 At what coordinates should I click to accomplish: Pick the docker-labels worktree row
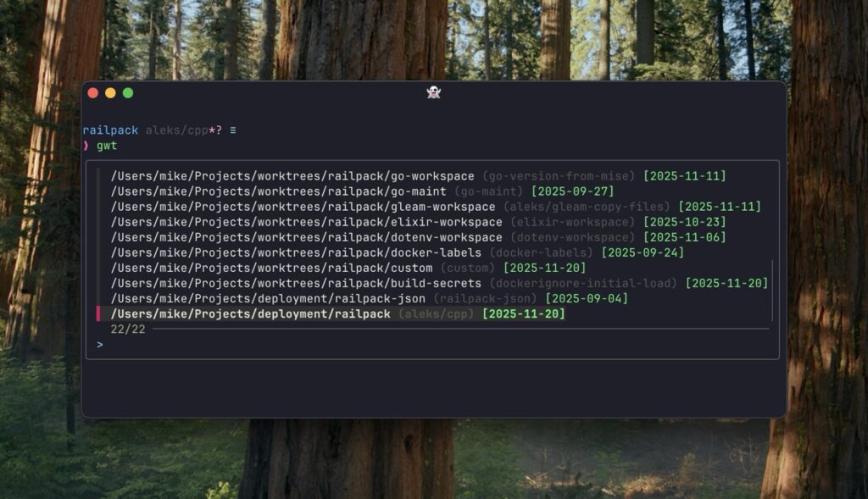(296, 252)
